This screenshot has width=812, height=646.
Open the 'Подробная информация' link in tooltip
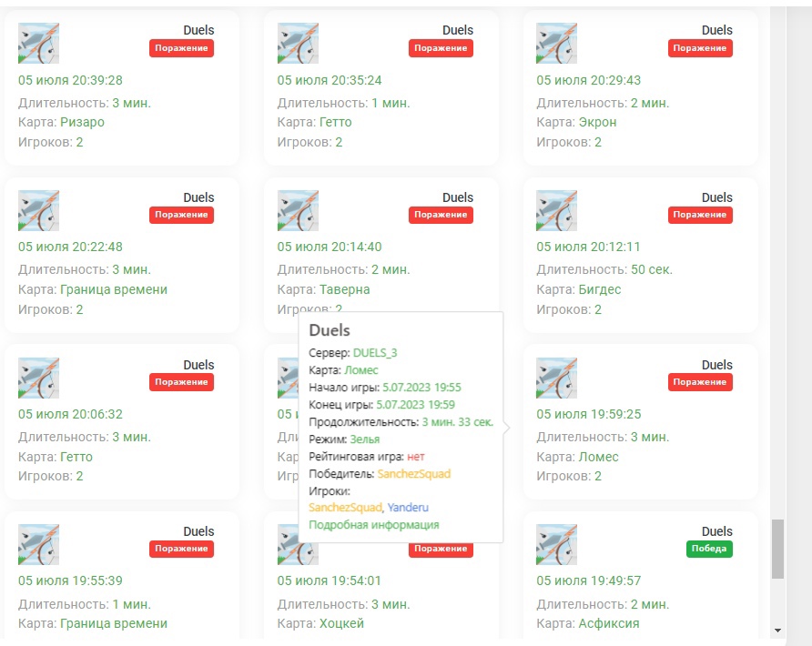point(373,525)
